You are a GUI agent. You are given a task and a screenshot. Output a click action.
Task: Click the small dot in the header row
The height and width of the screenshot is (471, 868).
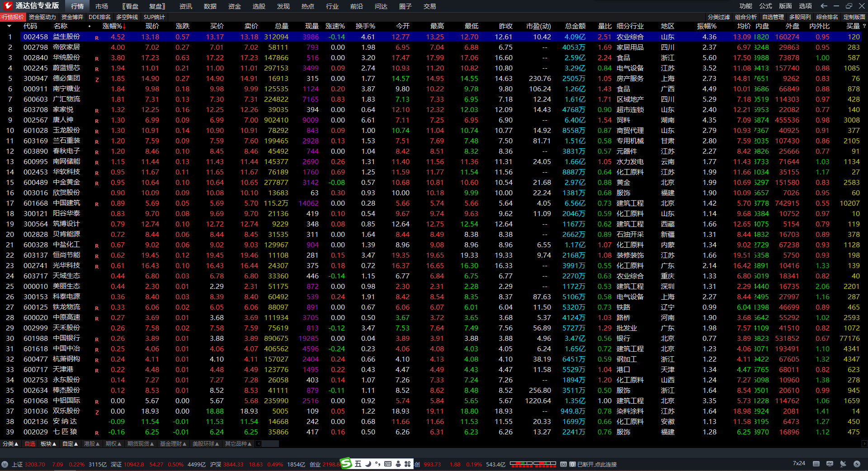click(90, 26)
